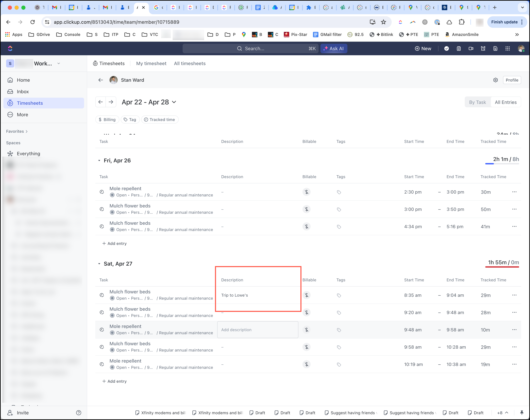Toggle billable on 4:34 pm Mulch flower beds entry
This screenshot has width=530, height=420.
(x=306, y=226)
